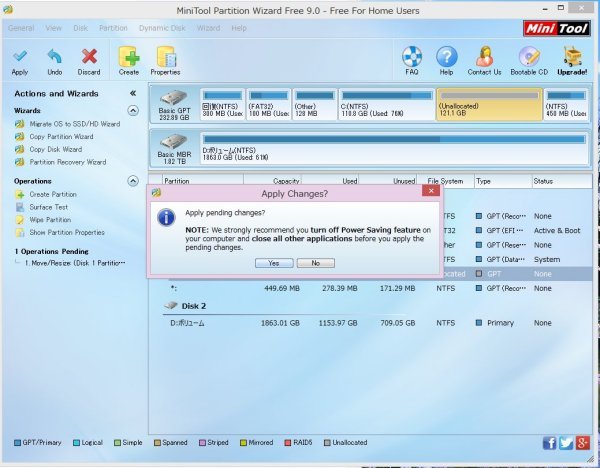The image size is (600, 468).
Task: Select the C:(NTFS) partition block
Action: 386,104
